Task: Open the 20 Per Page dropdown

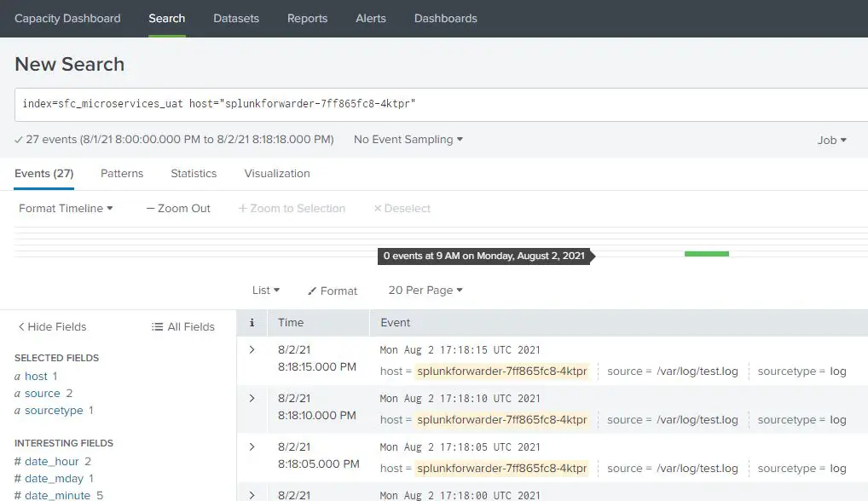Action: point(425,291)
